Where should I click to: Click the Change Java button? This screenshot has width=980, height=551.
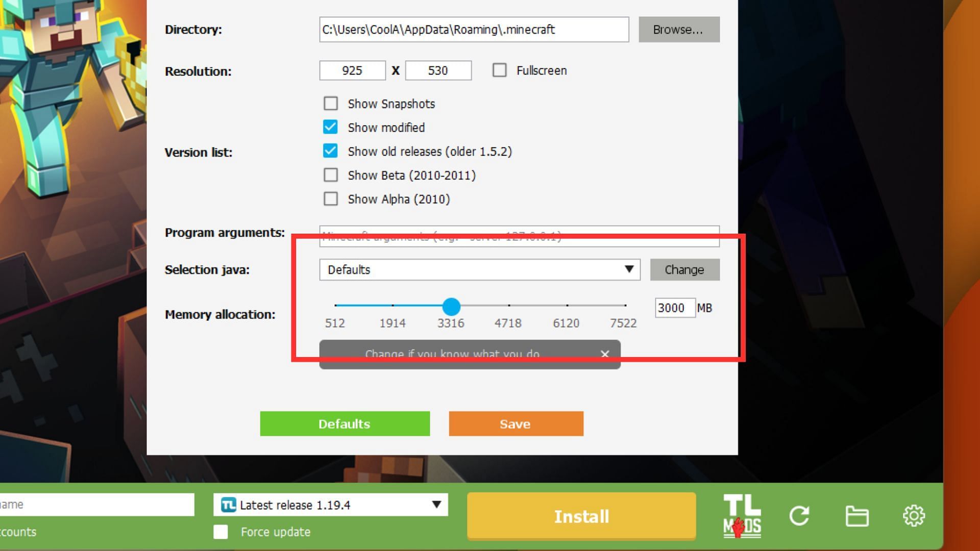point(684,269)
